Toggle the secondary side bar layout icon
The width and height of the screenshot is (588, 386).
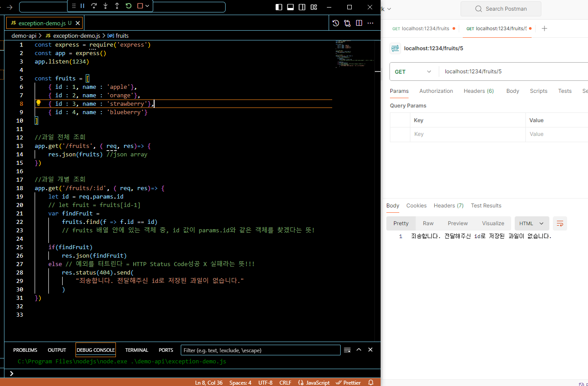point(302,7)
